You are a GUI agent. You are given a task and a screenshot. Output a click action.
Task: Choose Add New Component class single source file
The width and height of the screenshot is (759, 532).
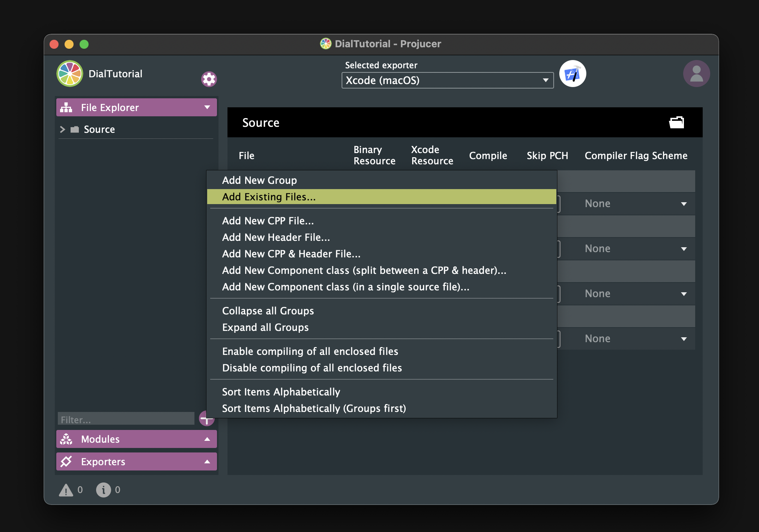point(382,287)
